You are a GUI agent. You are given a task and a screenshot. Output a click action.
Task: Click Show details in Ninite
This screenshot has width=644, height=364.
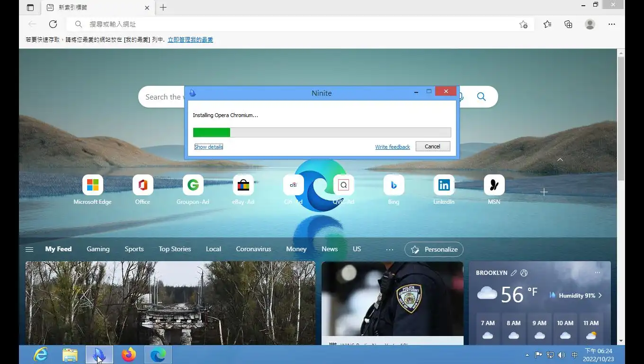click(x=208, y=147)
